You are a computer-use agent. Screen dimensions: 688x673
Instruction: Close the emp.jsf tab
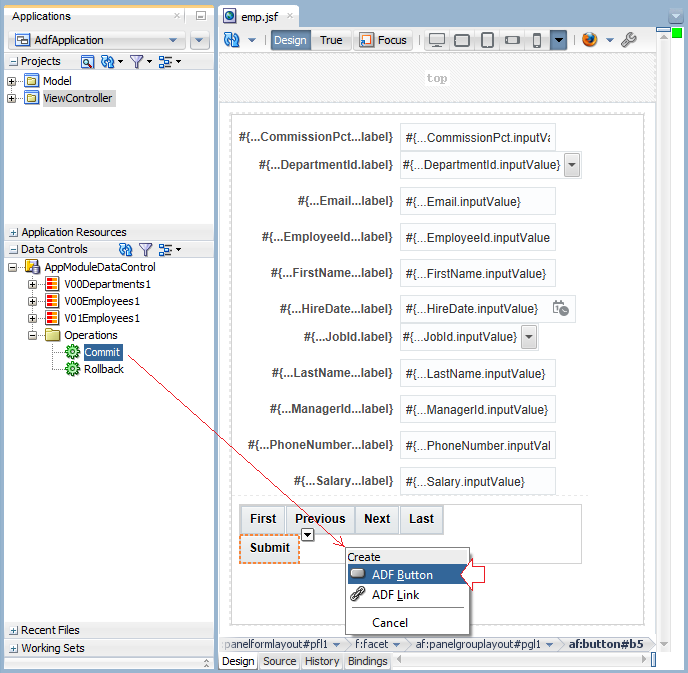point(290,16)
